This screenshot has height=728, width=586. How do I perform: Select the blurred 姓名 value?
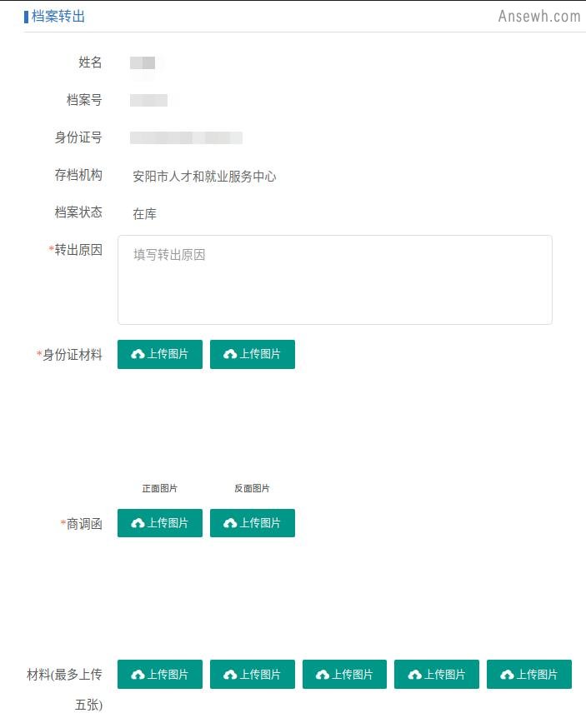point(143,62)
